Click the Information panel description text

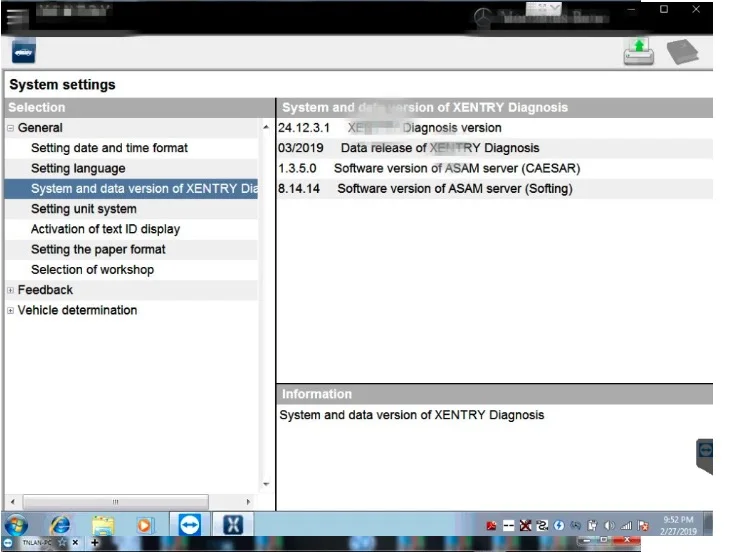[x=412, y=415]
